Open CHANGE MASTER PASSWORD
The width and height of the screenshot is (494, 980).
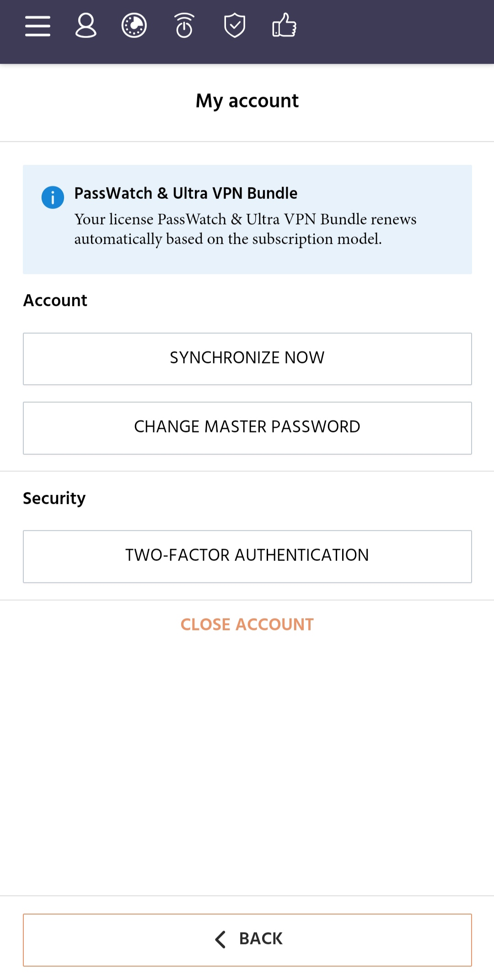pyautogui.click(x=247, y=428)
